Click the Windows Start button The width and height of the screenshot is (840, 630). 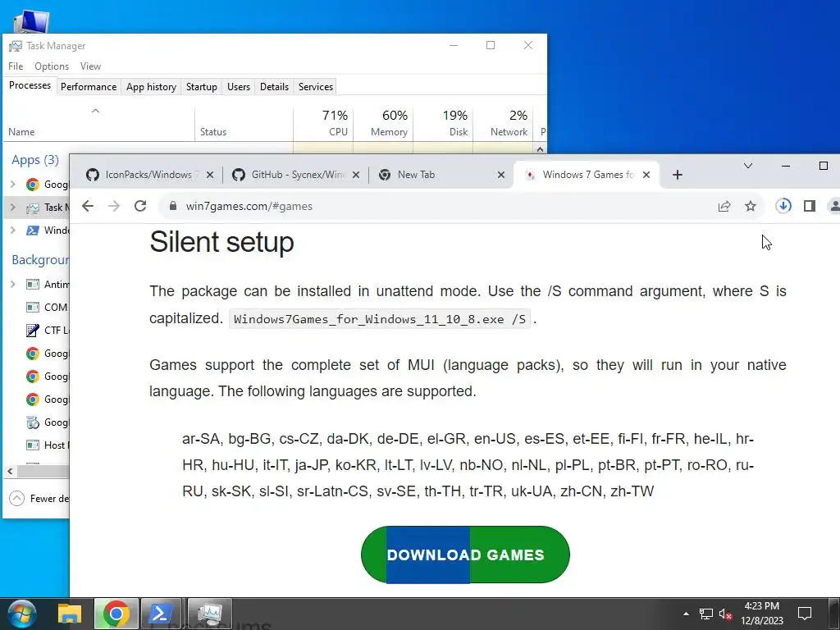pos(21,614)
